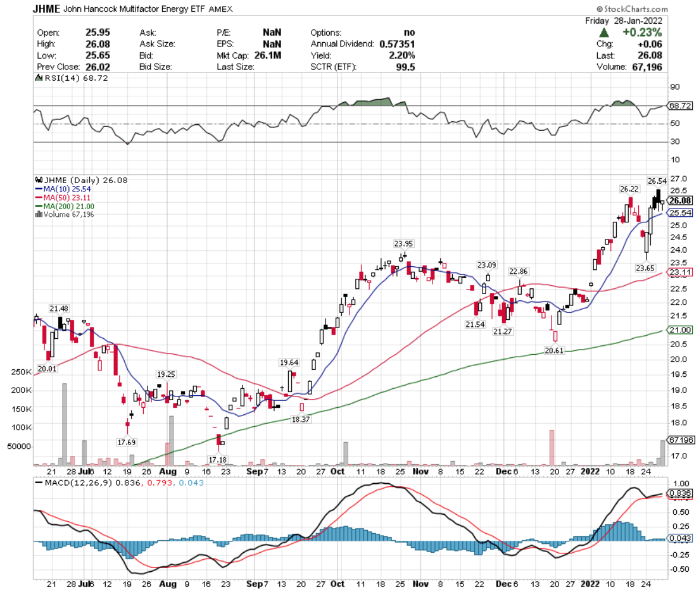Click the 0.836 MACD value tag on axis
Viewport: 700px width, 592px height.
680,493
